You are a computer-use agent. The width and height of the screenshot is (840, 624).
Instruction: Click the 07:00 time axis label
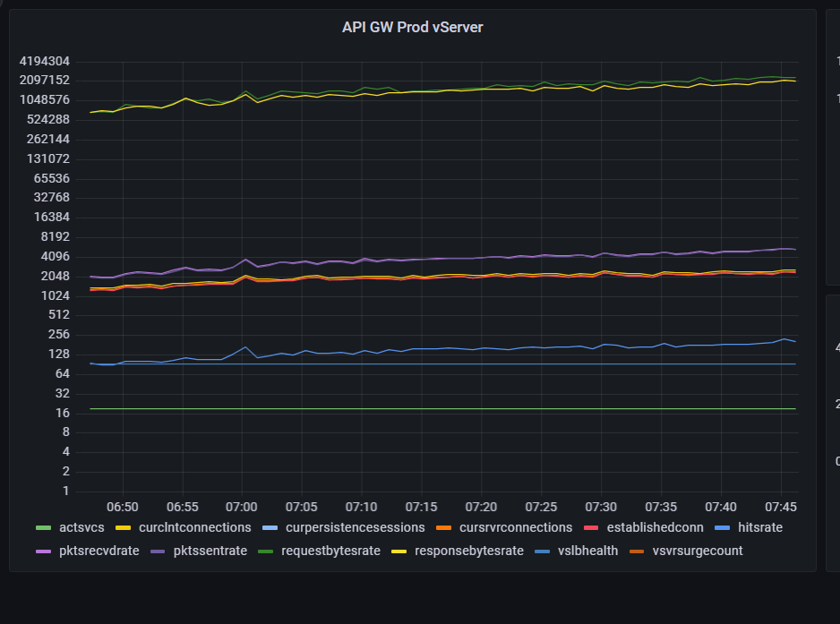242,507
